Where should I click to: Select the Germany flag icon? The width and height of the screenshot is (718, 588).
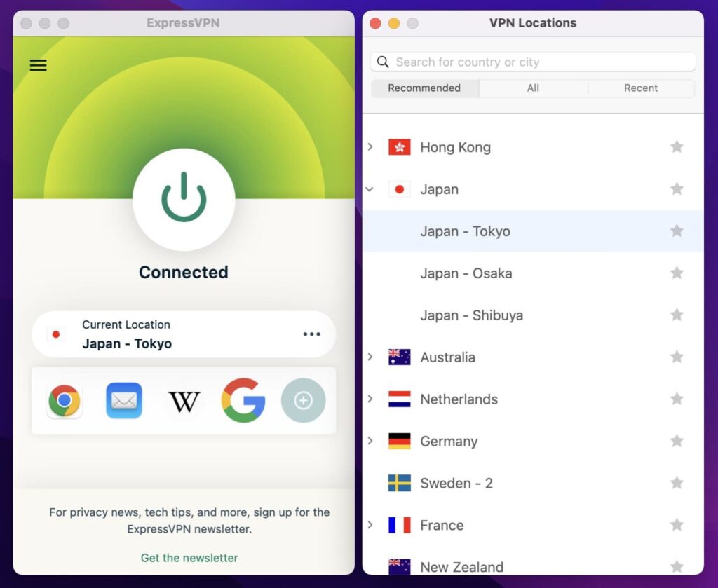pos(399,441)
